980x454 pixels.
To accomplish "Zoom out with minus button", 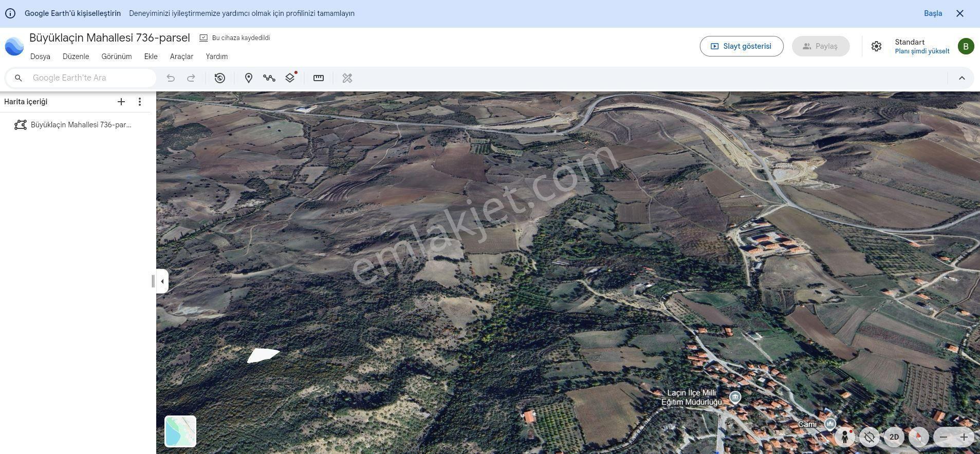I will (944, 437).
